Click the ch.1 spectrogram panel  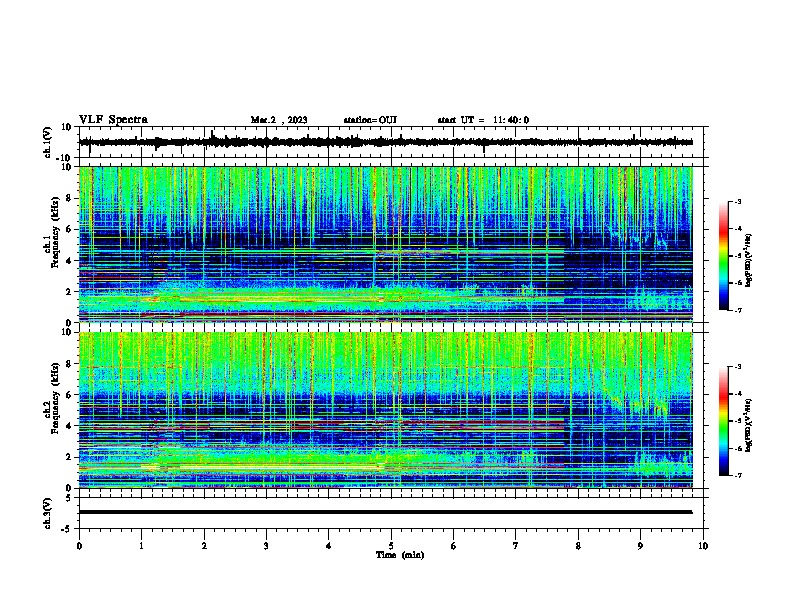[386, 244]
